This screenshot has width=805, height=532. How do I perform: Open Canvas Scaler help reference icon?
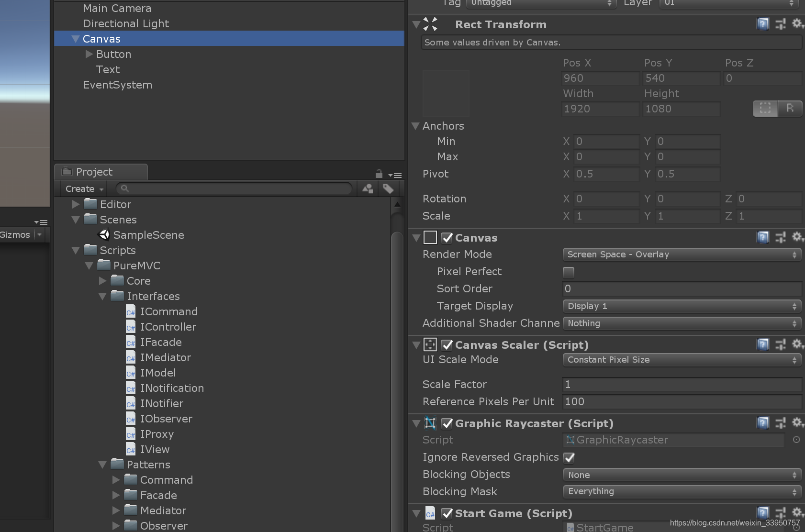point(763,344)
